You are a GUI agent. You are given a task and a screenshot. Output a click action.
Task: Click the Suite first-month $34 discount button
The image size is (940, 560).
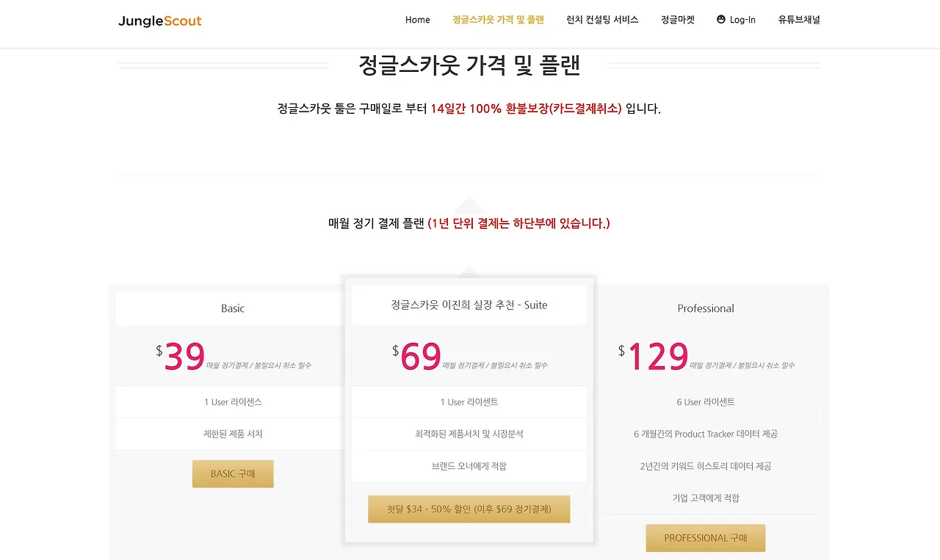coord(469,508)
